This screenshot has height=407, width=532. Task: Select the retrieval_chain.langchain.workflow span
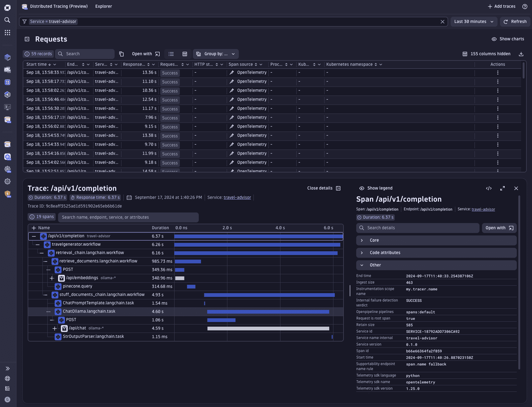click(186, 253)
